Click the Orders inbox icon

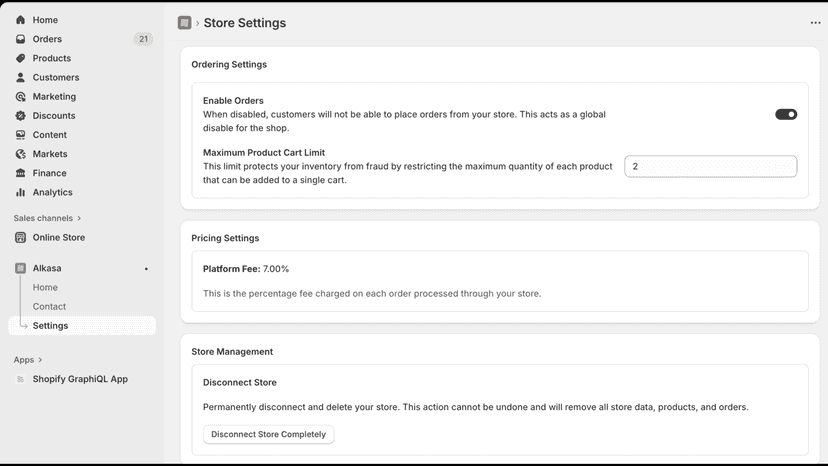[x=21, y=39]
